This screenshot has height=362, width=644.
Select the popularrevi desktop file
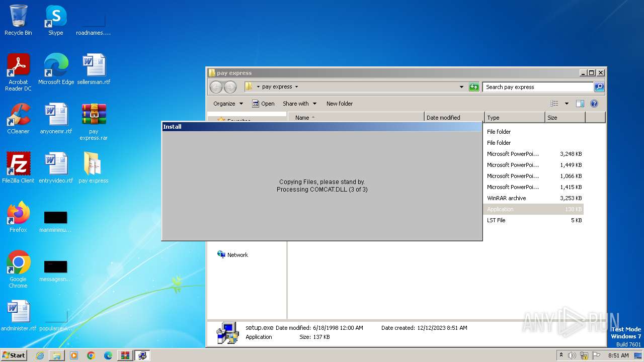56,320
